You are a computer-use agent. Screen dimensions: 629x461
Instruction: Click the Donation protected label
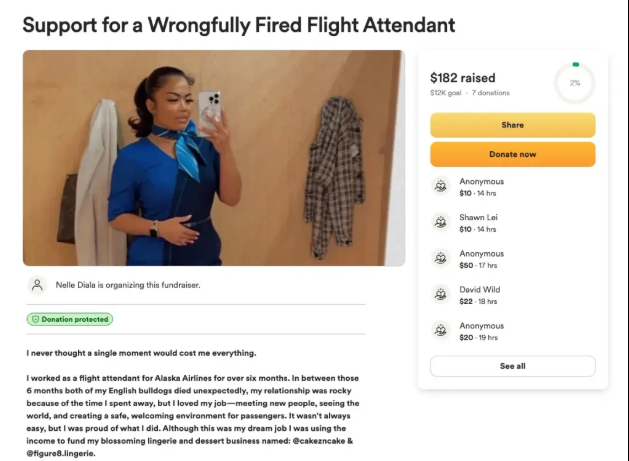(75, 319)
